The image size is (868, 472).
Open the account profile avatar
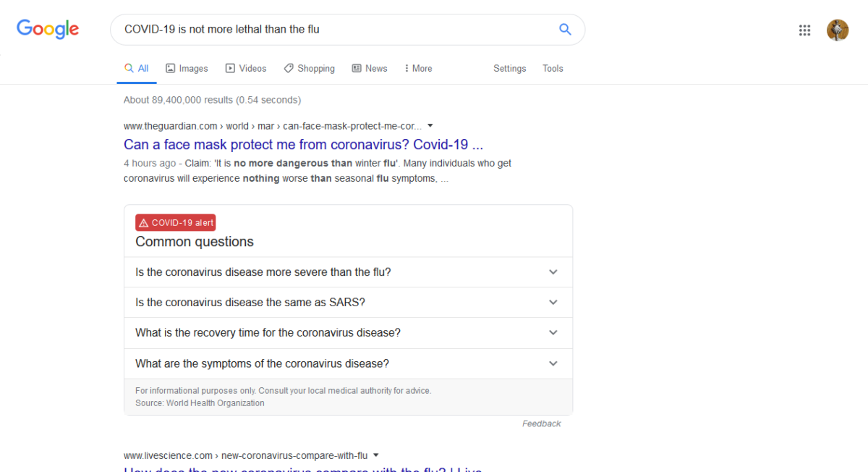(838, 30)
